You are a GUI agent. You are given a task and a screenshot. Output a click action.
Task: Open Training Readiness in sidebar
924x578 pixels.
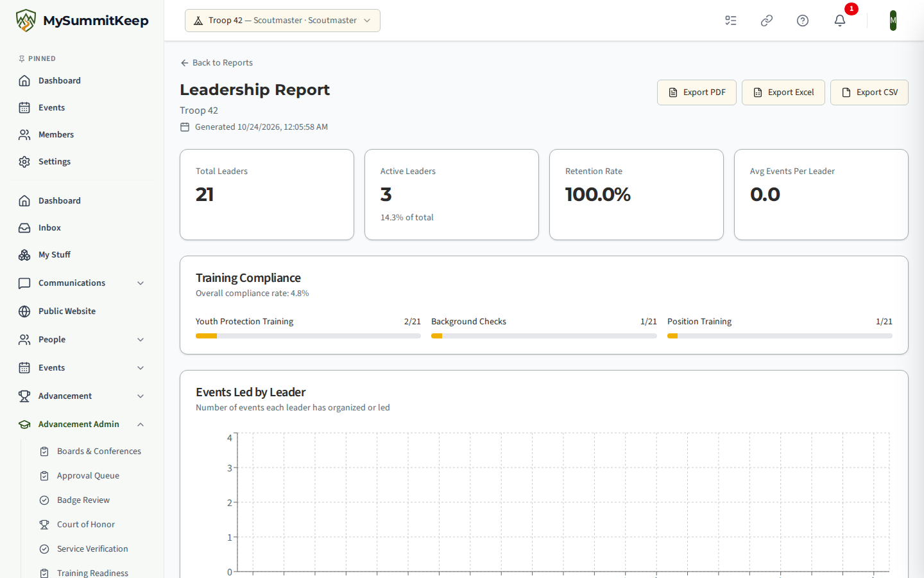(x=92, y=573)
